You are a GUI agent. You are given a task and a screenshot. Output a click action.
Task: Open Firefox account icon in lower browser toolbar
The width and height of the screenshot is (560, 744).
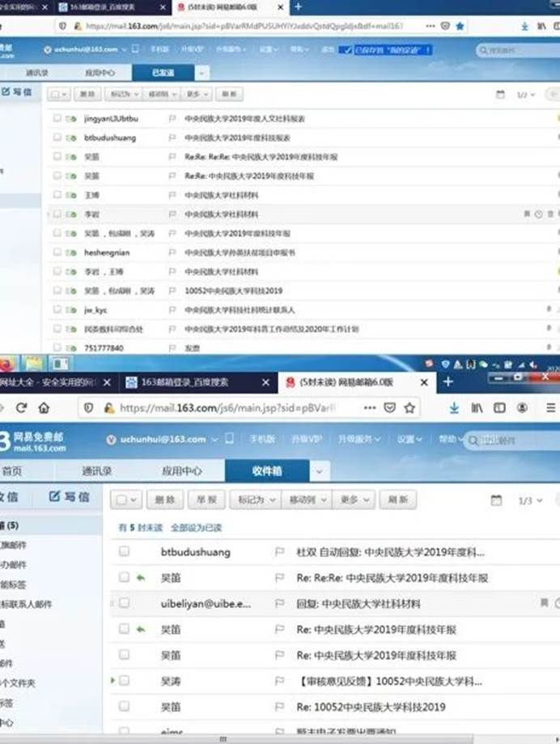[x=522, y=407]
